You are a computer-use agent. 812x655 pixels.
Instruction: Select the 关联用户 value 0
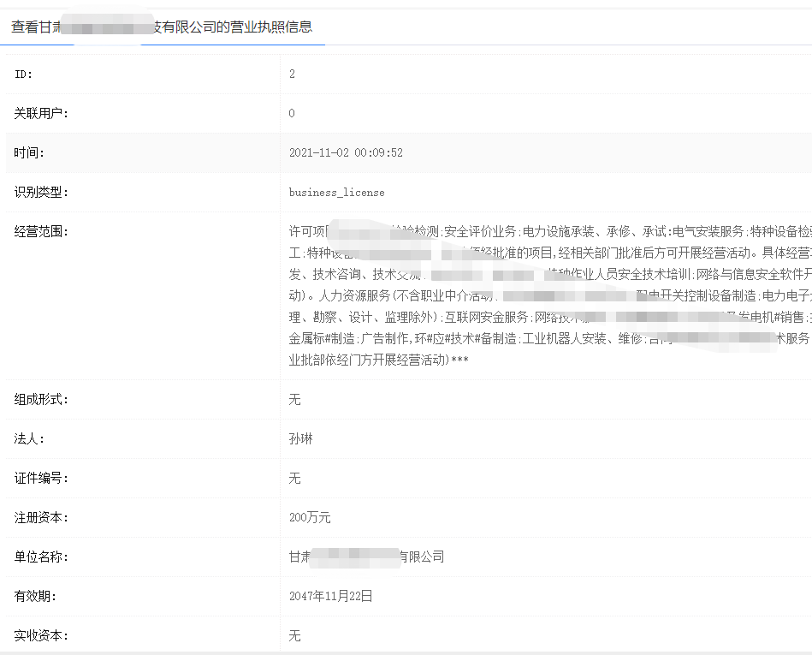(292, 114)
